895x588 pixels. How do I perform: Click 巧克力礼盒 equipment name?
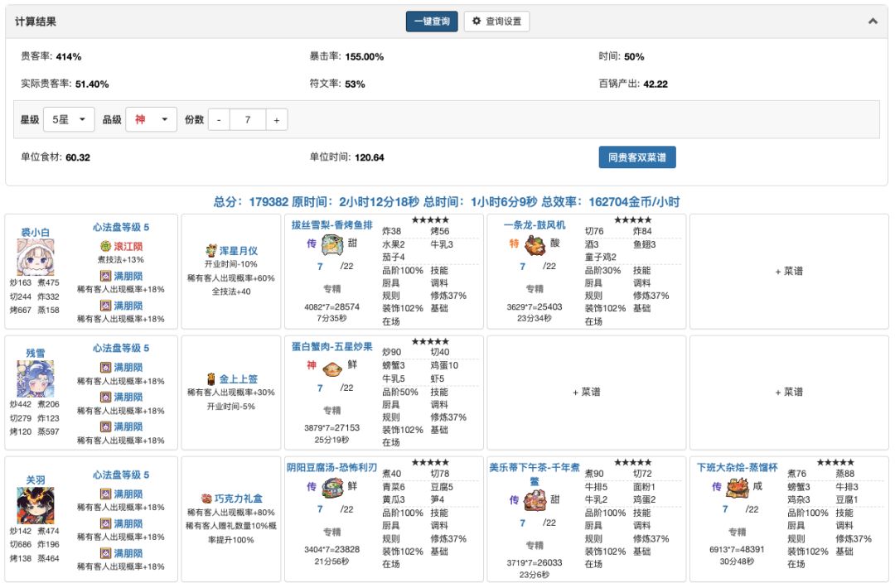coord(238,499)
